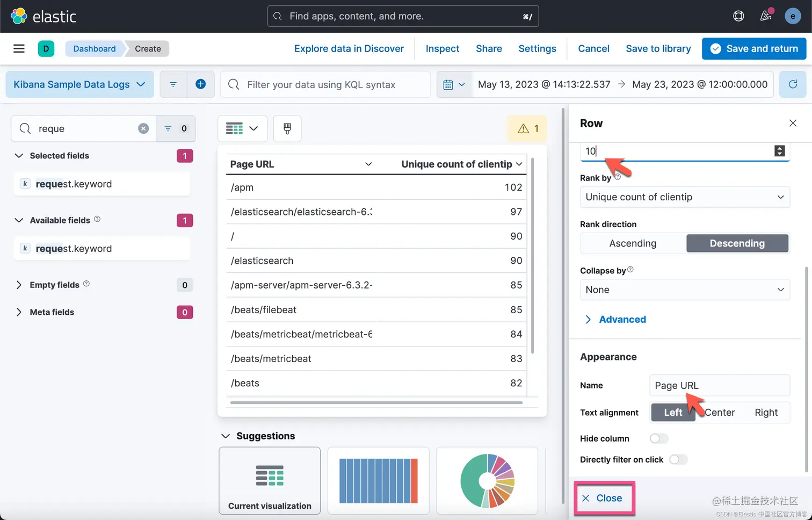Click the Close button in panel

pos(603,498)
